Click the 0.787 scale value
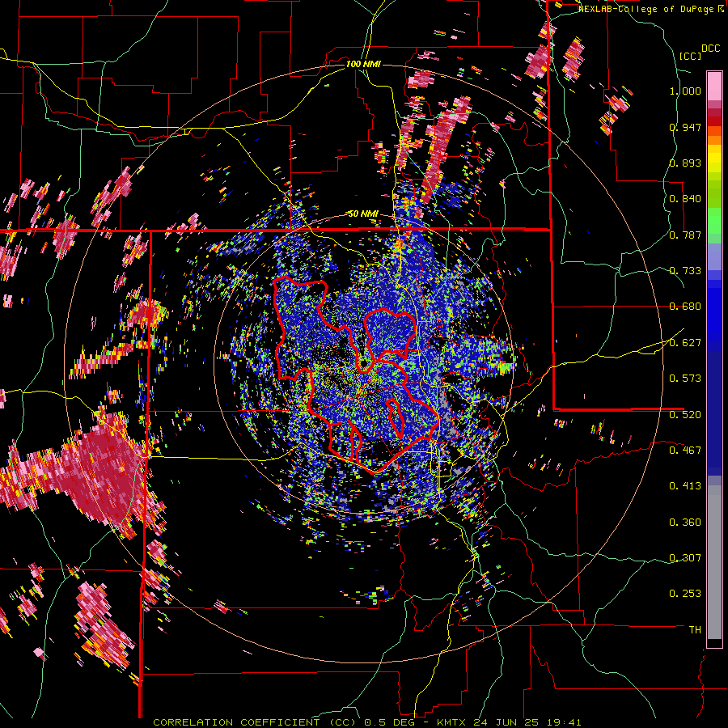 (x=685, y=235)
